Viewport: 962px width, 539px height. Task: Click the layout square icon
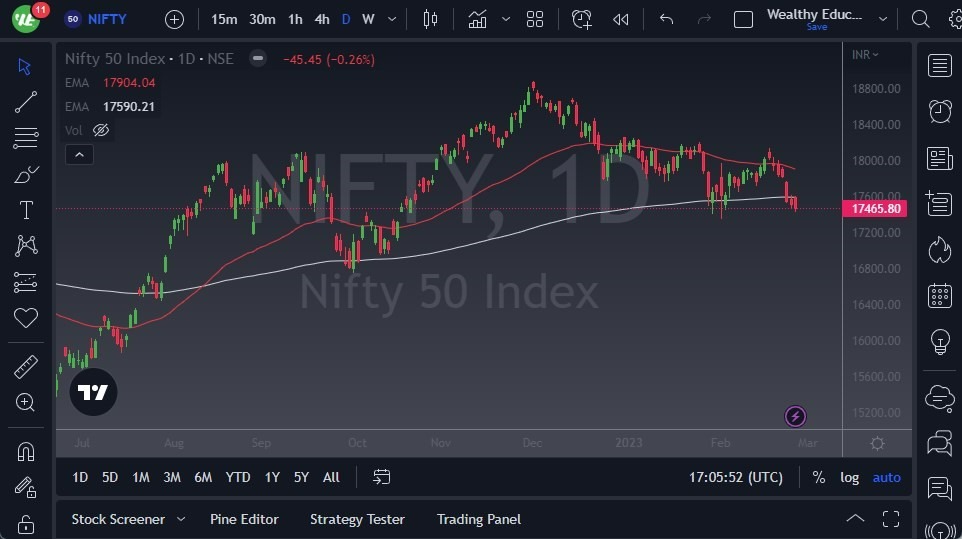point(743,20)
